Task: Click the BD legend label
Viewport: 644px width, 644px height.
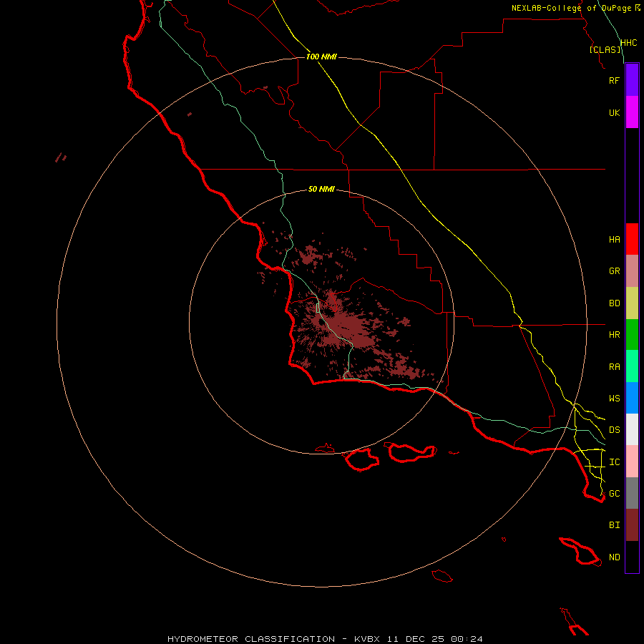Action: [614, 303]
